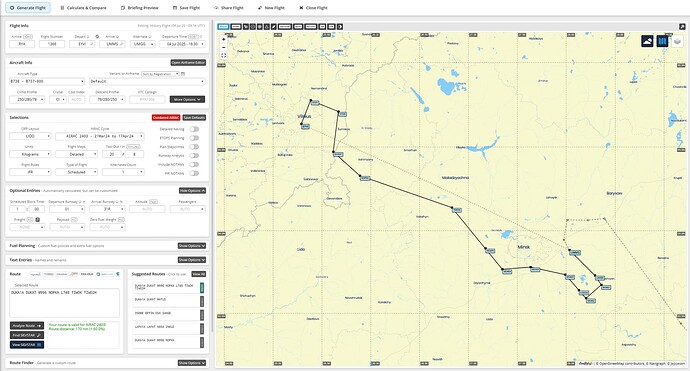Click the Airline input field

point(22,44)
